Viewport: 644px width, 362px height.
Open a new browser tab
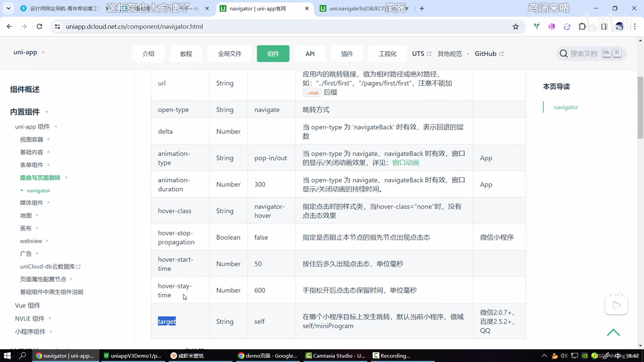tap(422, 8)
